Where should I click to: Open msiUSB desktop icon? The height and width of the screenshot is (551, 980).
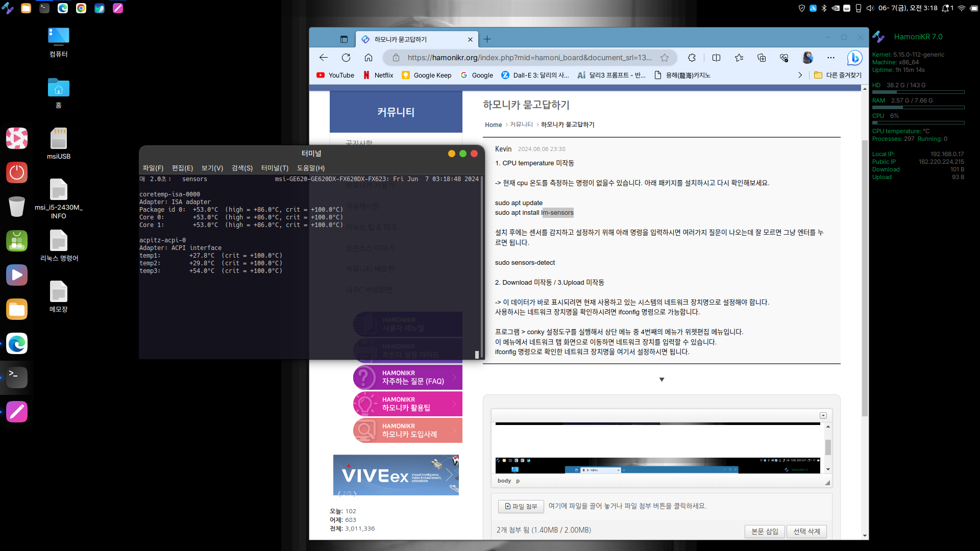[x=59, y=143]
